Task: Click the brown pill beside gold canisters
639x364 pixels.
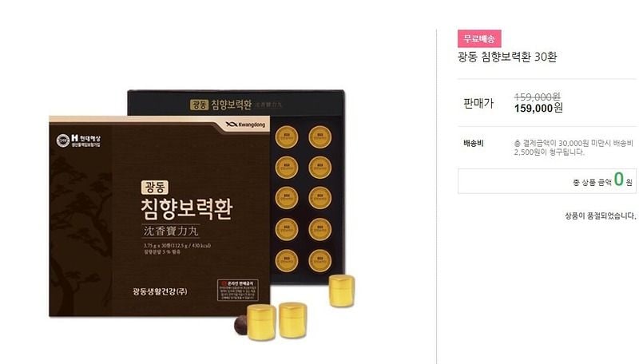Action: point(240,325)
